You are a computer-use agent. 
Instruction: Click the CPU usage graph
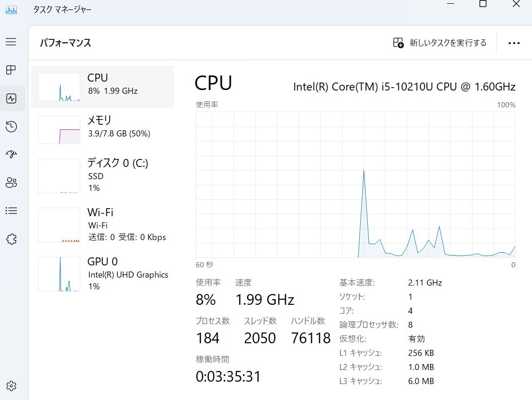[355, 185]
